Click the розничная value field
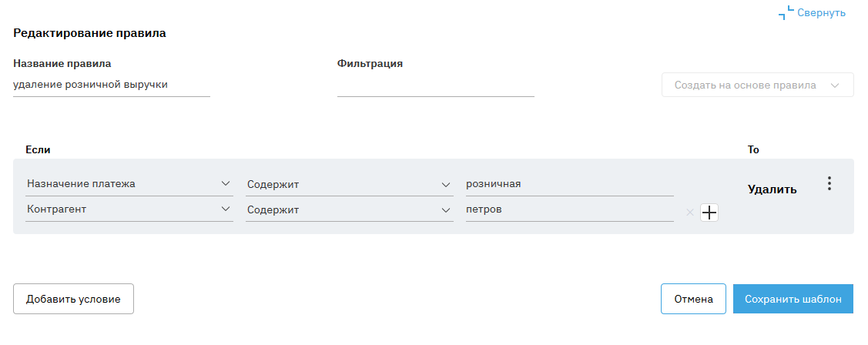The height and width of the screenshot is (345, 868). tap(569, 184)
